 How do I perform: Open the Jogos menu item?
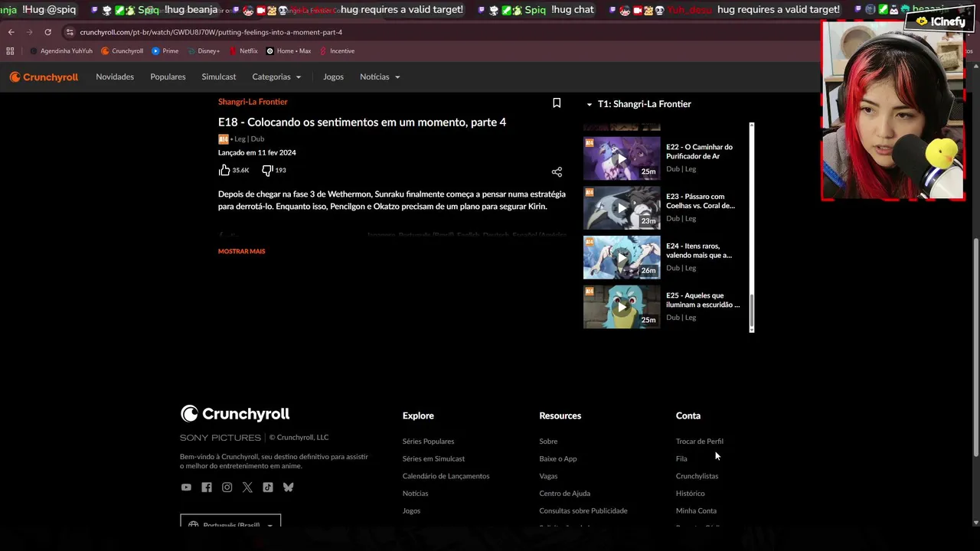click(333, 77)
